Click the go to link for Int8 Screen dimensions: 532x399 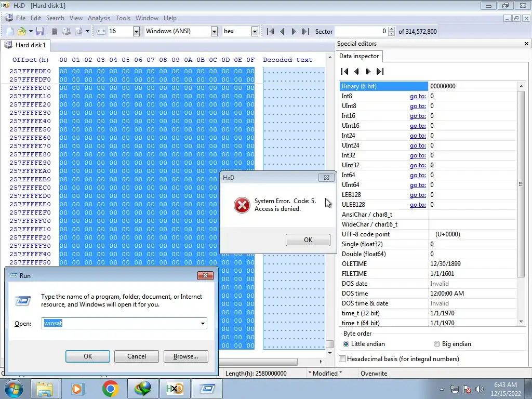point(418,96)
